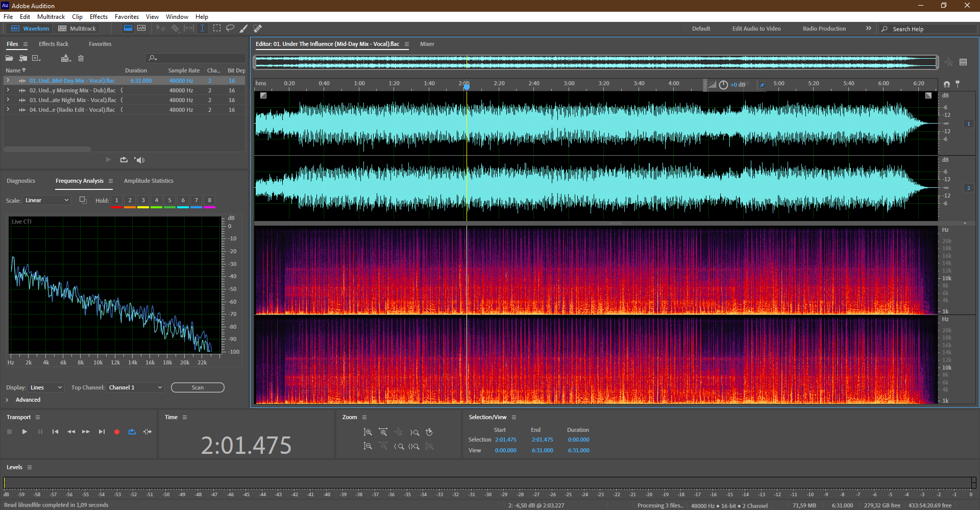
Task: Show spectral pitch display icon
Action: (141, 28)
